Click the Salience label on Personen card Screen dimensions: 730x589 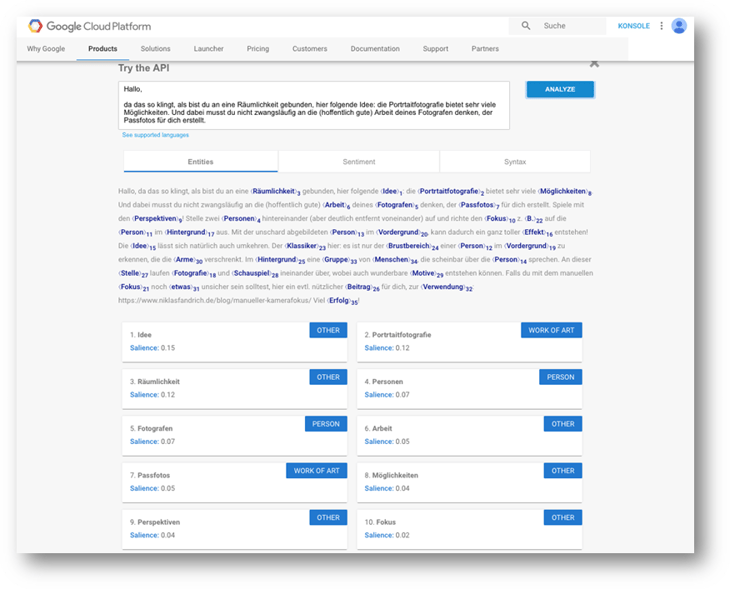[379, 394]
